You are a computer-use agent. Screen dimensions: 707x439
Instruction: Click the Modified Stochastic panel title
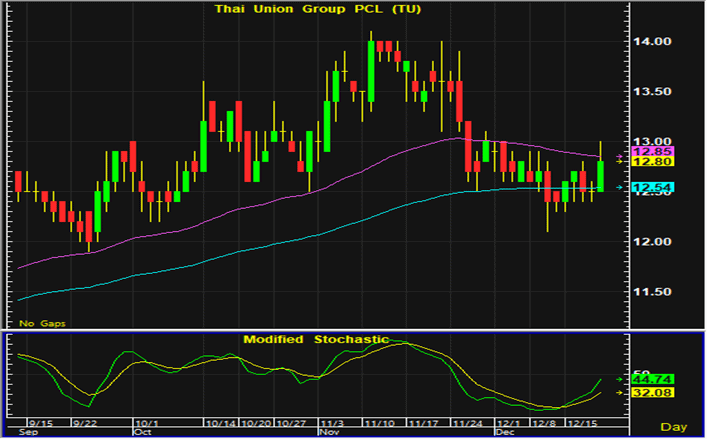coord(315,340)
